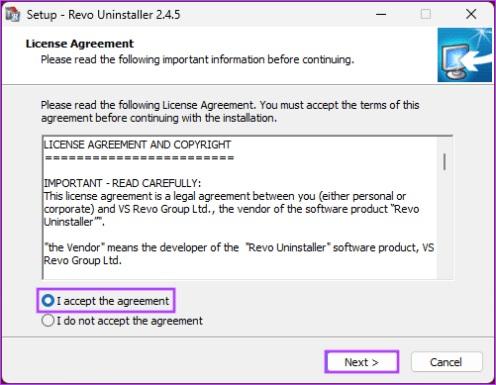Click the 'the Vendor' definition paragraph

[x=239, y=254]
